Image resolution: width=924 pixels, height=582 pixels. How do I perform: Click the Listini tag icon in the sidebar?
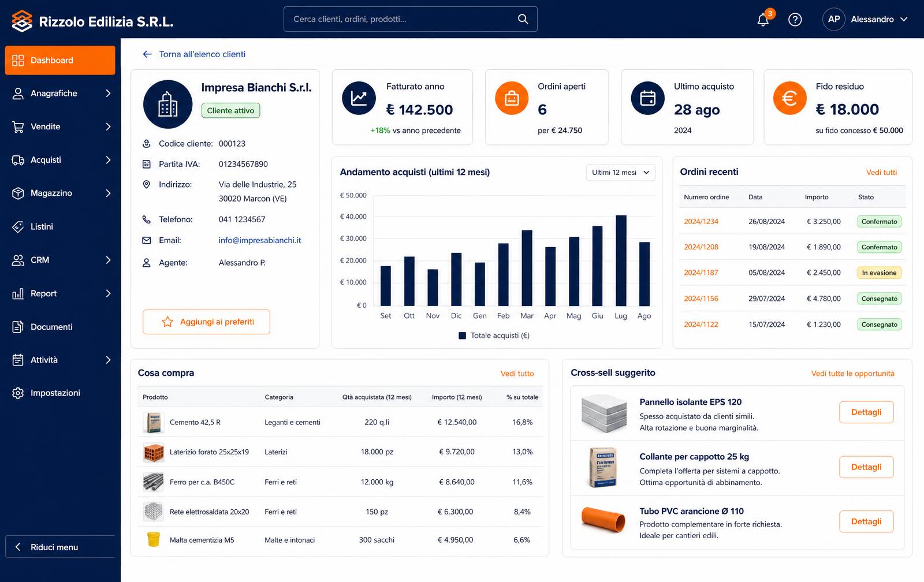(x=18, y=227)
